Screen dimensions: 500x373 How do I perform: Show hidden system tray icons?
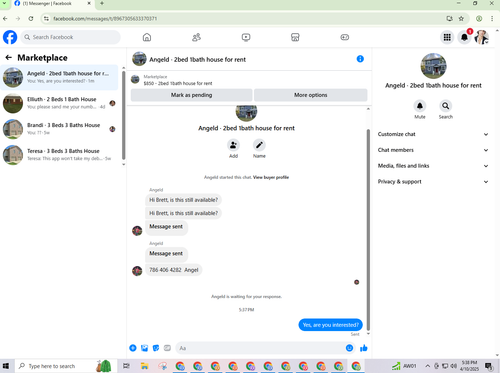[428, 366]
